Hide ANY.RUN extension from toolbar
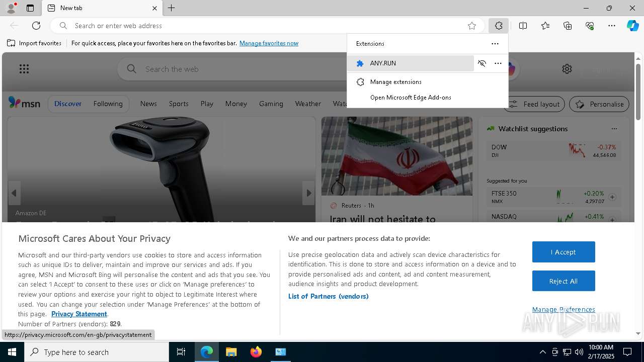The width and height of the screenshot is (644, 362). coord(482,63)
